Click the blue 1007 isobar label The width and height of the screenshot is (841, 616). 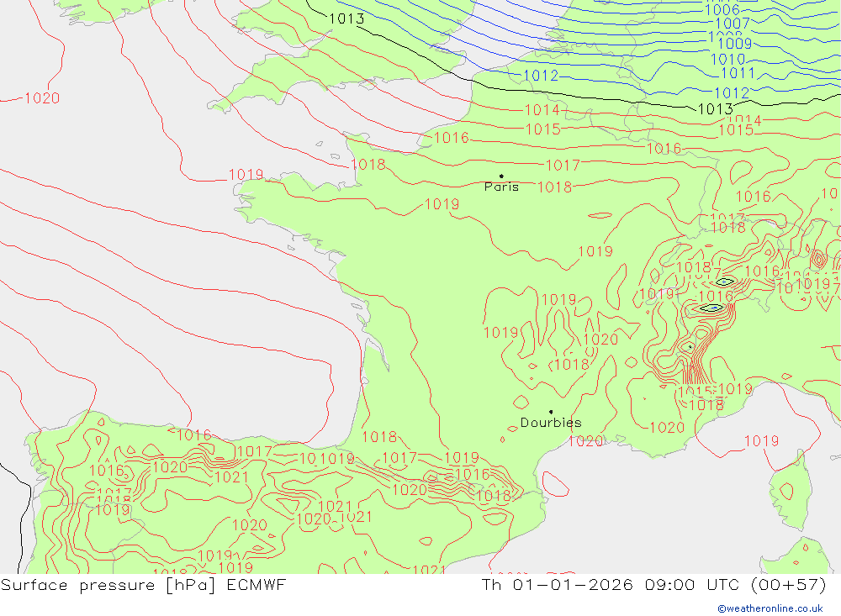[x=733, y=24]
